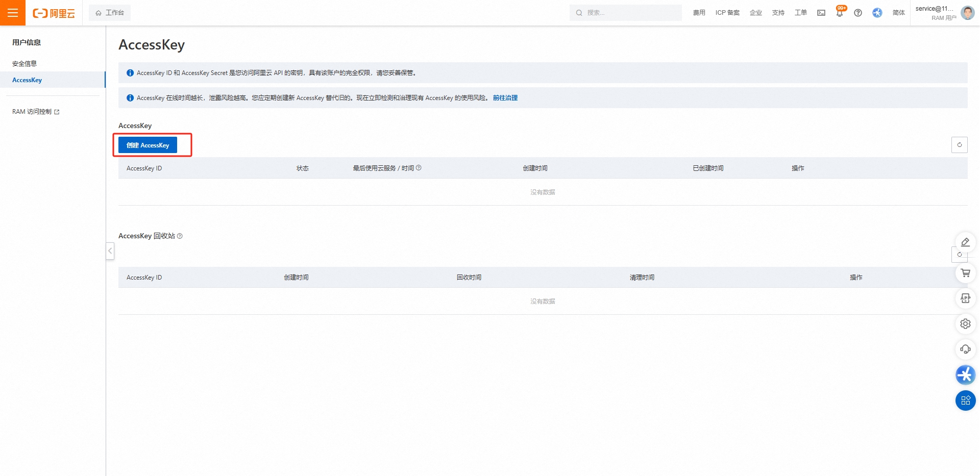Open the mobile APP floating icon
Screen dimensions: 980x476
[x=965, y=298]
